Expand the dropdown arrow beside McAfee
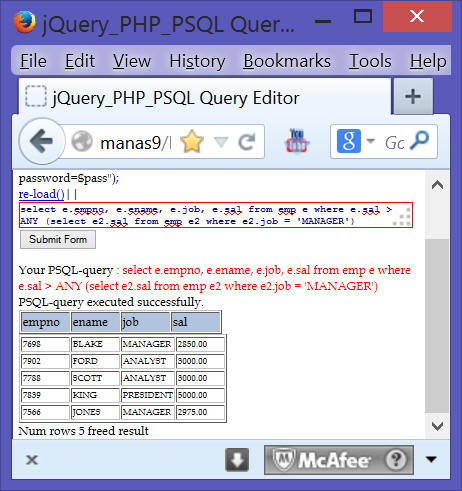 pyautogui.click(x=431, y=460)
